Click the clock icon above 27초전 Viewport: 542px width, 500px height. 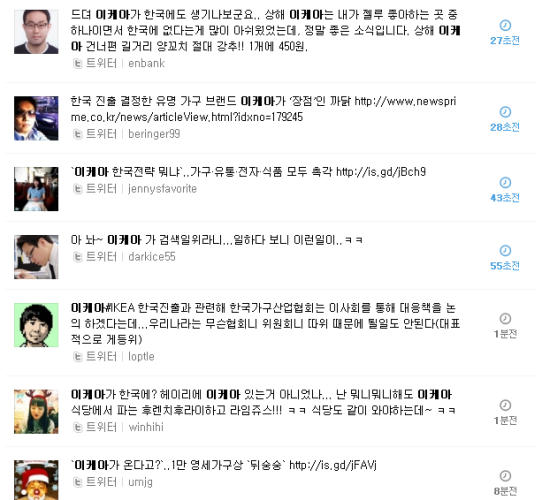click(505, 25)
